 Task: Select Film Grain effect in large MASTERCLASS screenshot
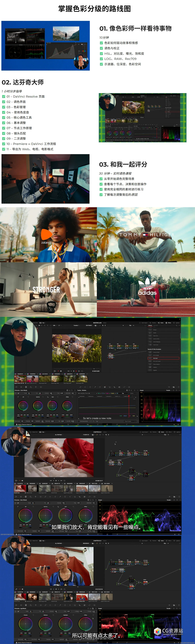163,358
